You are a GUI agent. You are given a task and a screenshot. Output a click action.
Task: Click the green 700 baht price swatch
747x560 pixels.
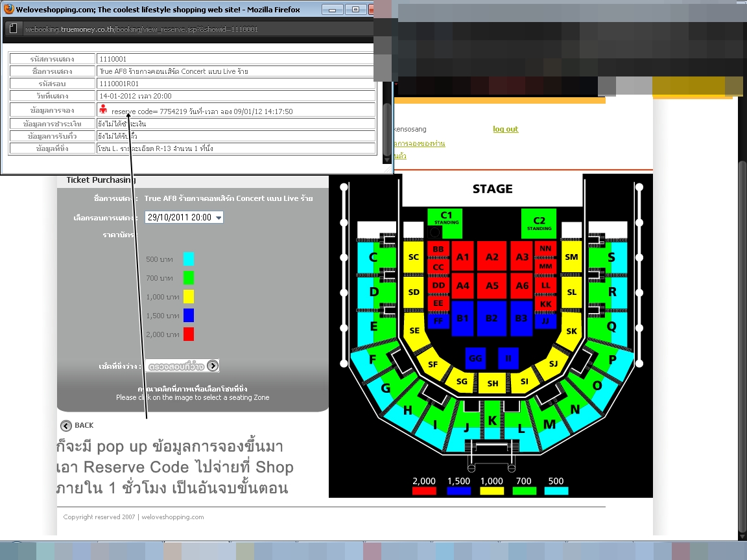(189, 277)
